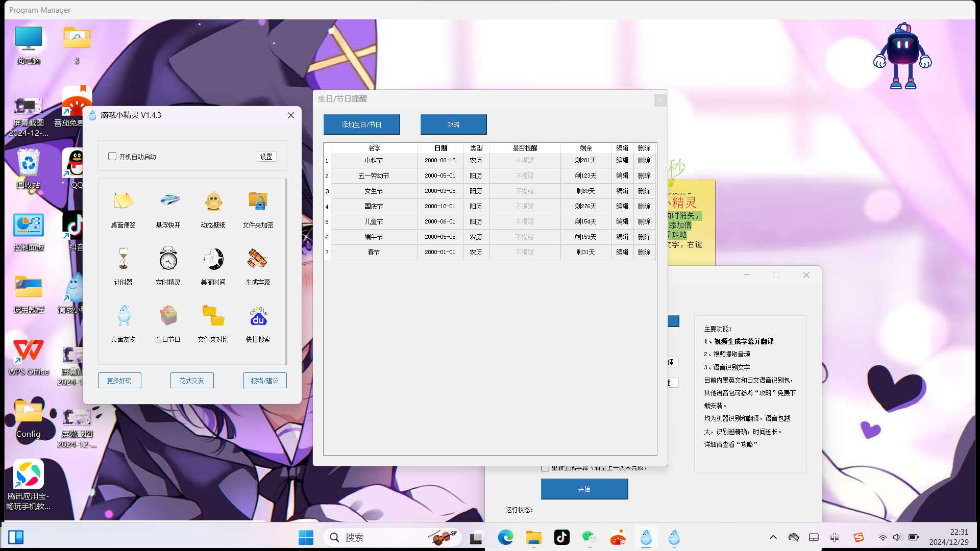The image size is (980, 551).
Task: Click the 类型 column header
Action: point(476,148)
